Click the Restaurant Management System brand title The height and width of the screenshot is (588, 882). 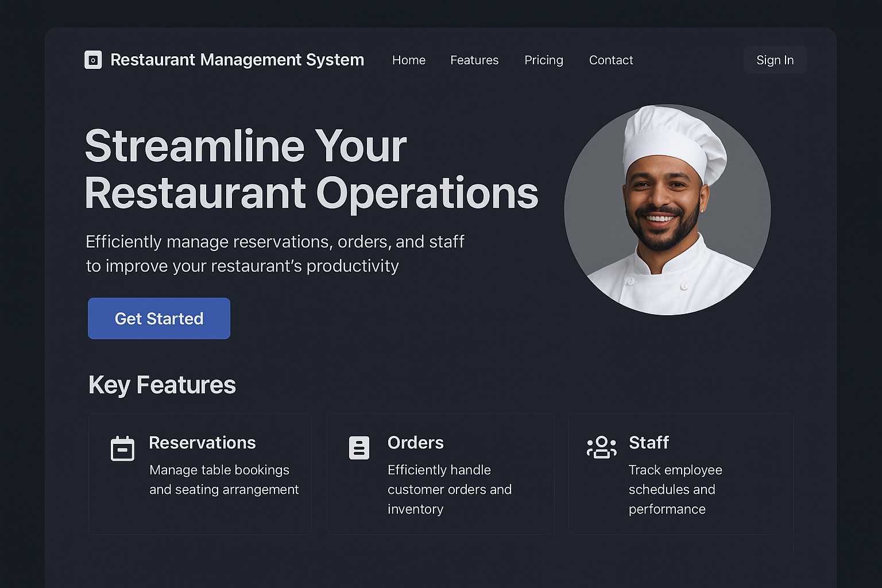pos(237,60)
